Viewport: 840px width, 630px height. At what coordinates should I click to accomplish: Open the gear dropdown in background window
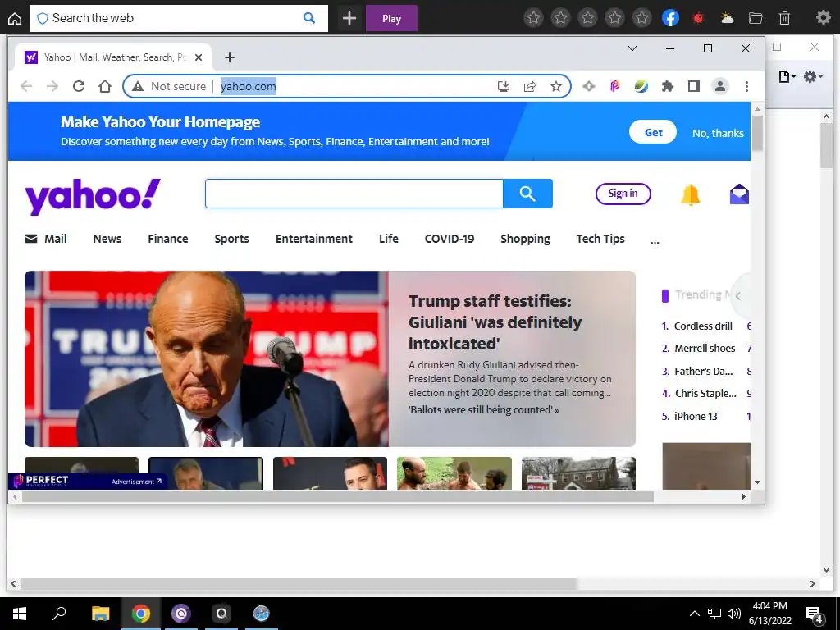tap(813, 76)
